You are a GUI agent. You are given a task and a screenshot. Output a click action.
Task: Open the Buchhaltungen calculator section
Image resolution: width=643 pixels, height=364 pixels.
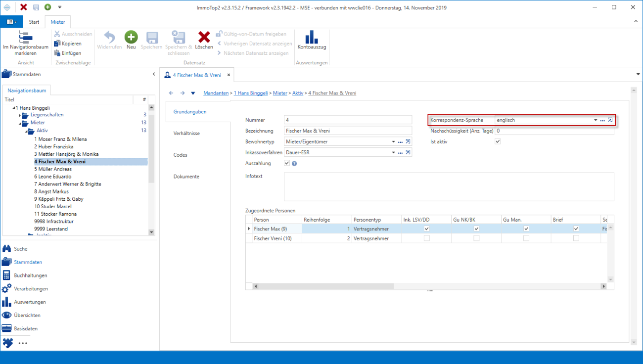click(x=25, y=275)
